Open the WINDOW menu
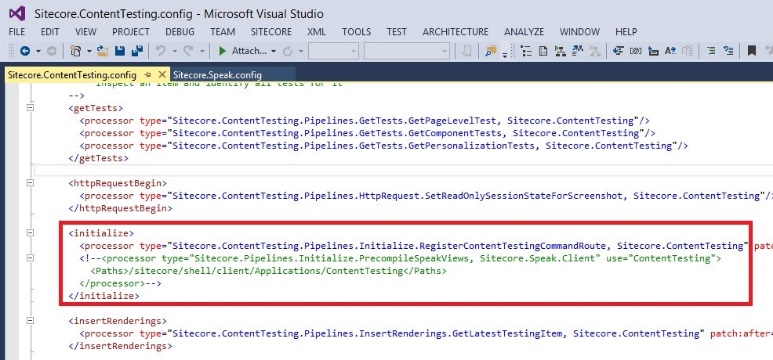773x360 pixels. (579, 32)
